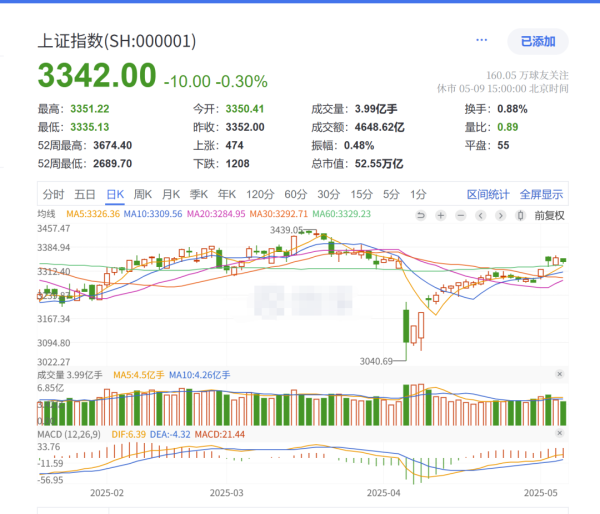The image size is (600, 514).
Task: Click the 2025-03 date axis label
Action: [x=227, y=493]
